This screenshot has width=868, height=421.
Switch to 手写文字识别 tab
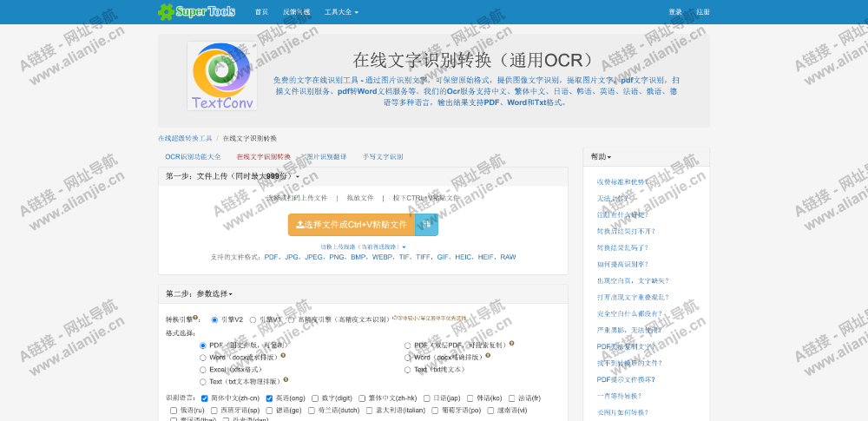(x=383, y=157)
